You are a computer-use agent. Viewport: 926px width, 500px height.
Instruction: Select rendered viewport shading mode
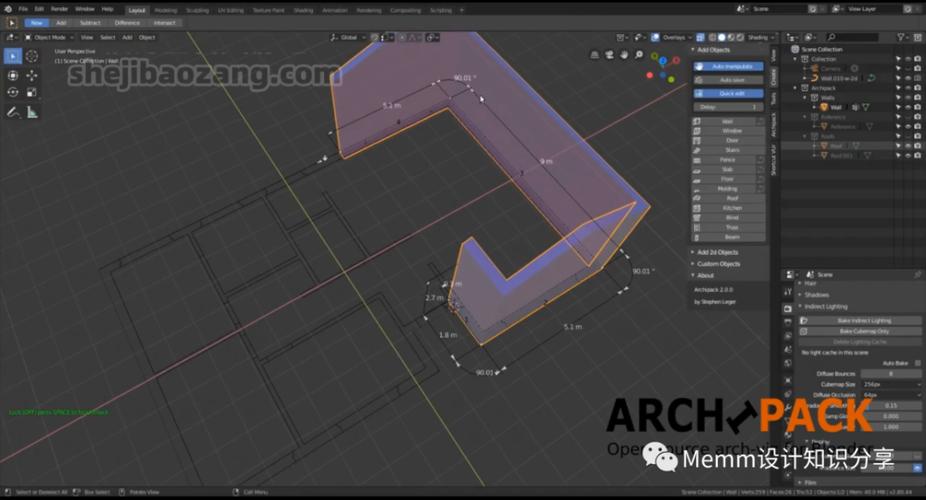coord(740,37)
